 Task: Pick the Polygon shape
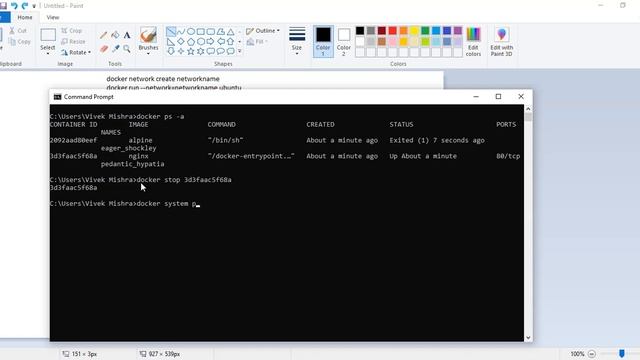tap(220, 31)
